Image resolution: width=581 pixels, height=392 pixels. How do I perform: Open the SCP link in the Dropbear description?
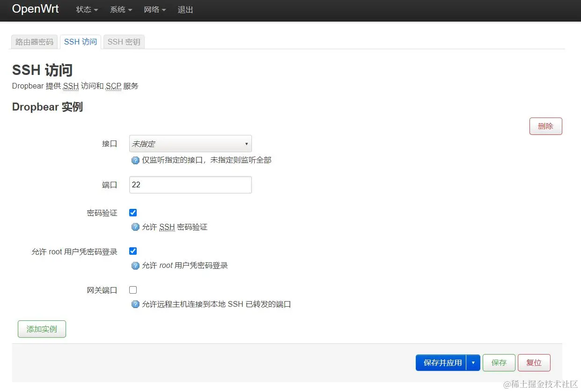point(113,86)
